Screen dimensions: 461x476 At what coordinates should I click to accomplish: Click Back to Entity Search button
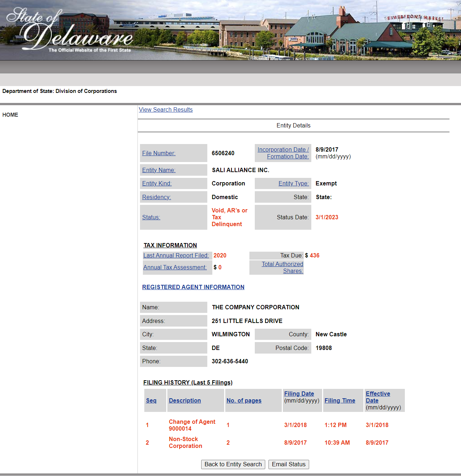click(233, 464)
